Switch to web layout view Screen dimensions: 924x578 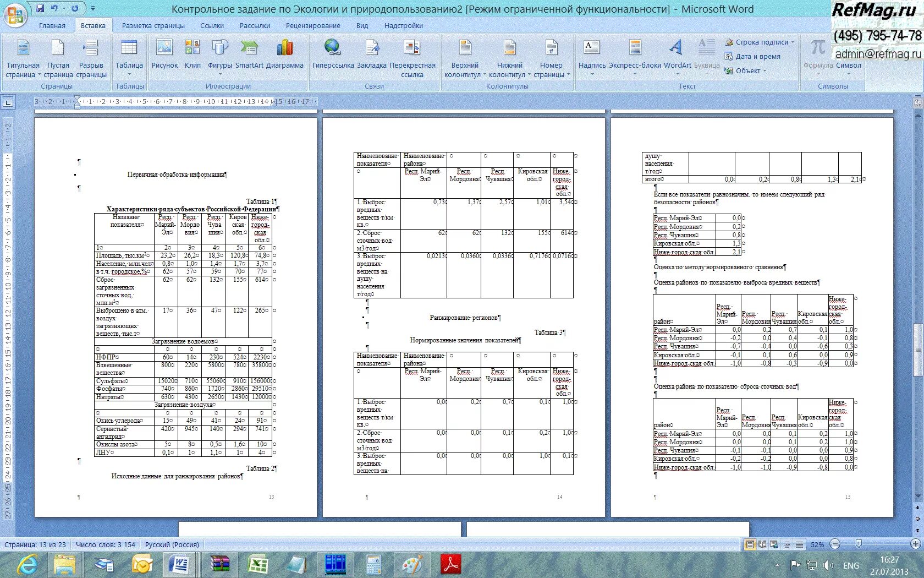[x=774, y=544]
